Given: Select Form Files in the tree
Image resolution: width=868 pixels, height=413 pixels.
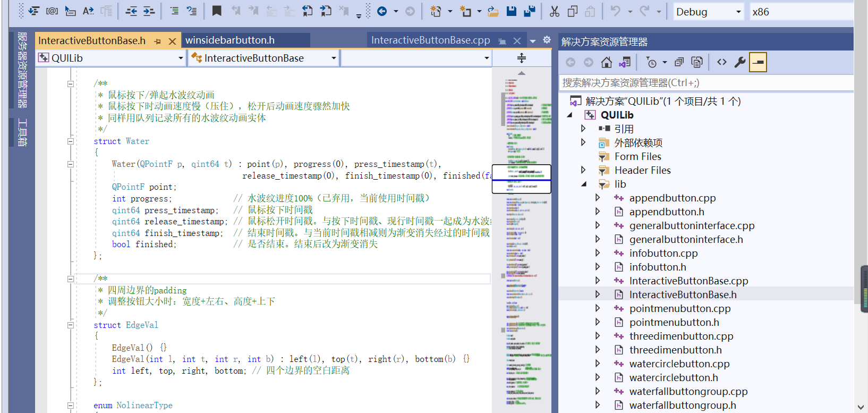Looking at the screenshot, I should [638, 156].
